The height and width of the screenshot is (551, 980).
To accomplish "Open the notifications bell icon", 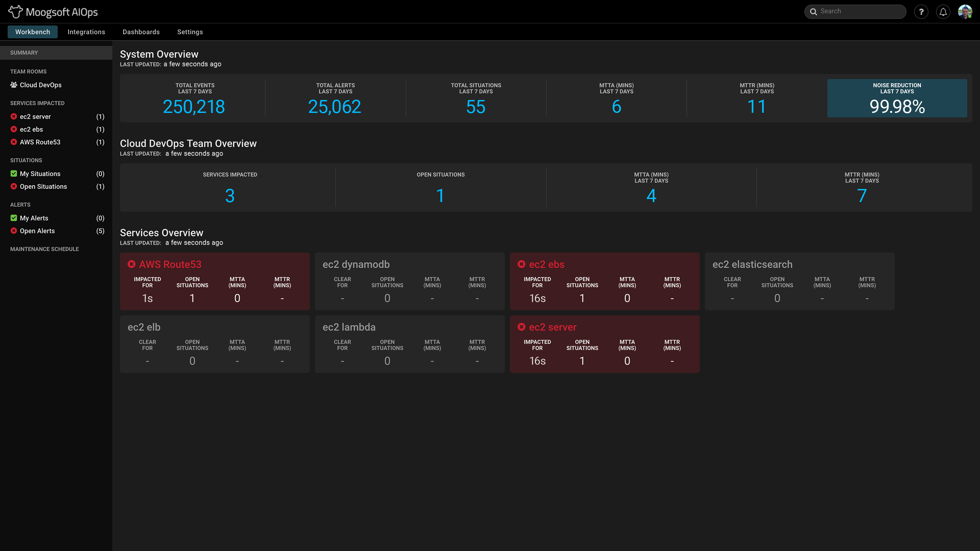I will [x=943, y=12].
